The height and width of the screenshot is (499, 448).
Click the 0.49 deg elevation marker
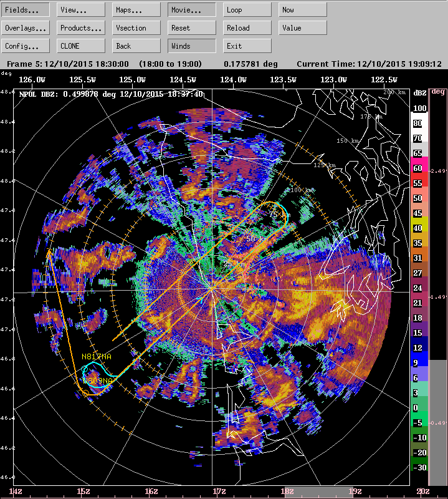click(438, 423)
